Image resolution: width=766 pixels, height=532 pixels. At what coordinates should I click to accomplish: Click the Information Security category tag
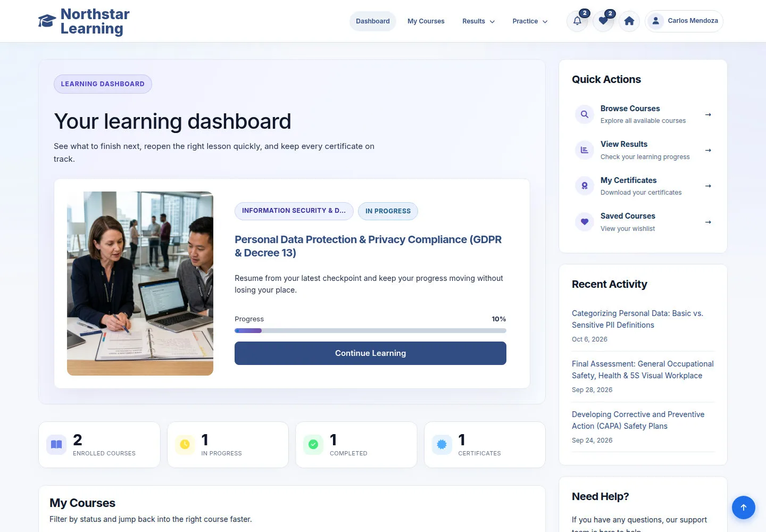pos(294,211)
